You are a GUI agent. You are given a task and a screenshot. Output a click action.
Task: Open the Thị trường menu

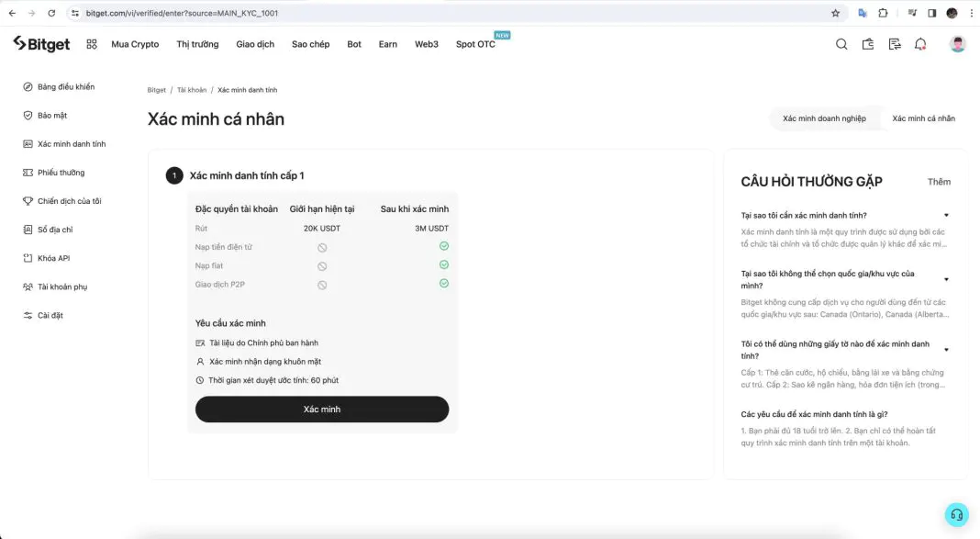coord(197,44)
